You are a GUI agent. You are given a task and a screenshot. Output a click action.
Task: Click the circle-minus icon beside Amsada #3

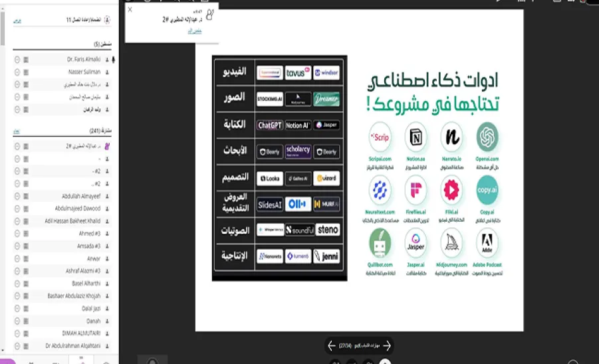point(17,246)
